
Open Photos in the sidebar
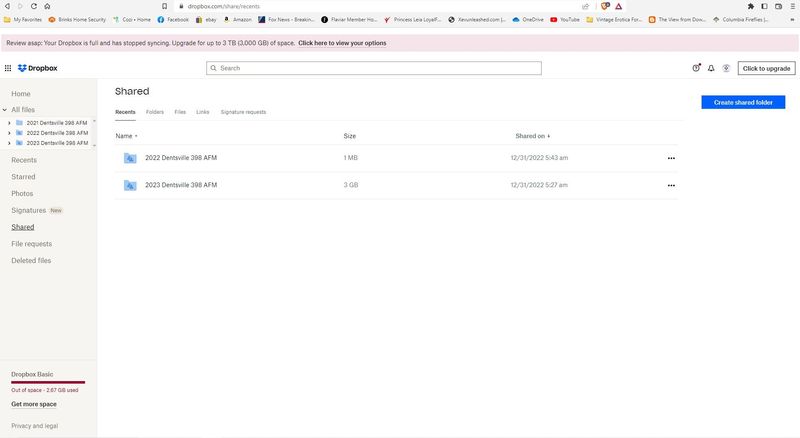click(22, 193)
